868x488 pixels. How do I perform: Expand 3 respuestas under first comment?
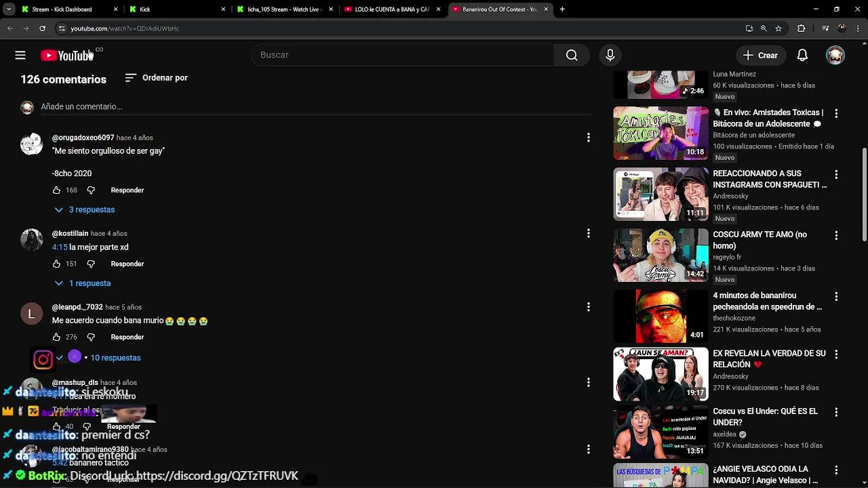coord(85,209)
